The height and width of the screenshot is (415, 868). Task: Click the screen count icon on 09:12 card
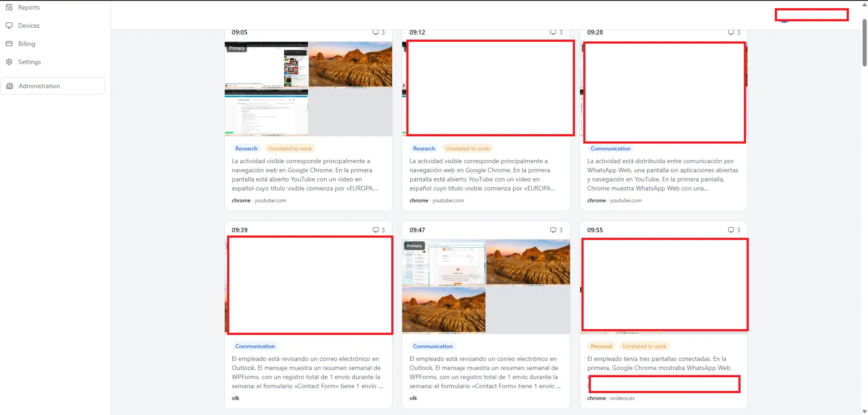point(553,32)
